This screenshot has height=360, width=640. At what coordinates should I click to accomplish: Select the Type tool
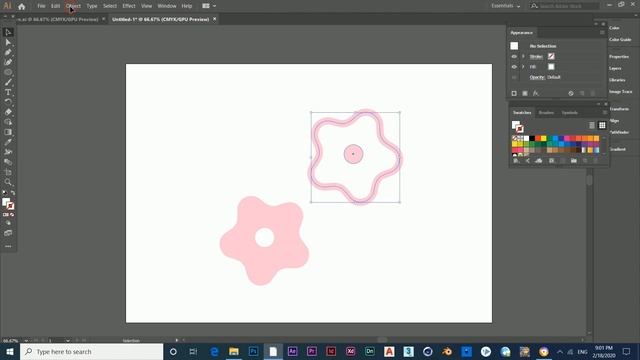pyautogui.click(x=8, y=92)
